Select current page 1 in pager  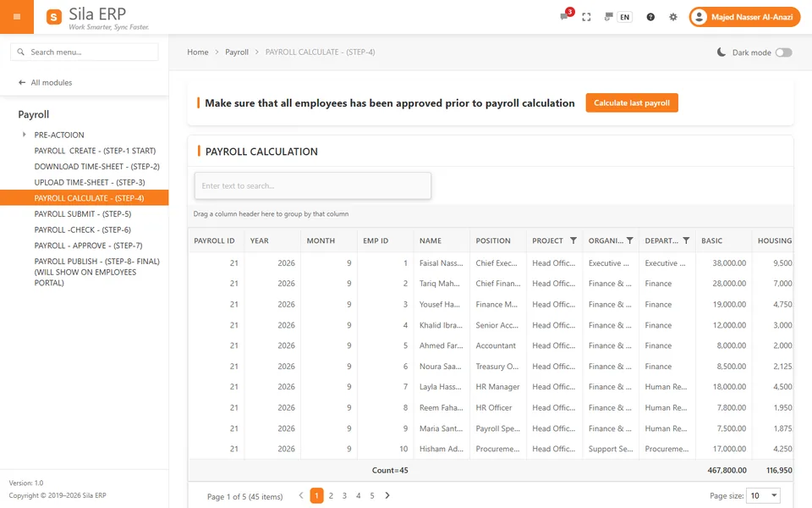[317, 495]
